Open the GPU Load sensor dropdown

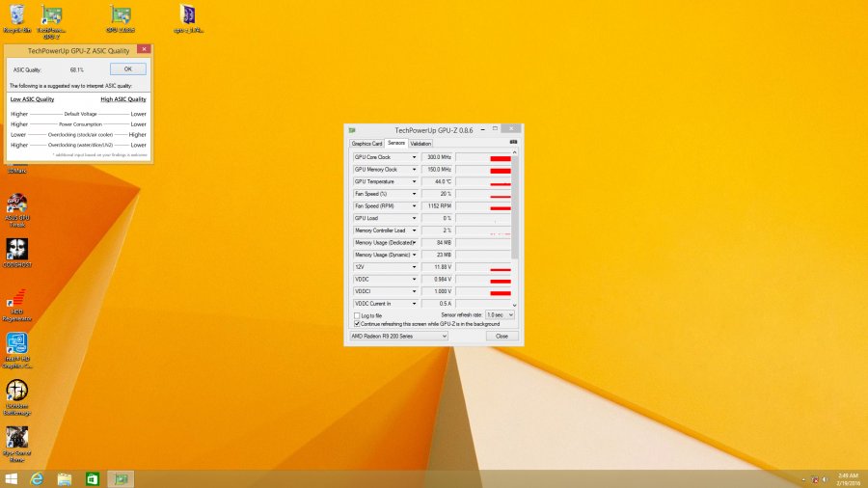tap(414, 218)
